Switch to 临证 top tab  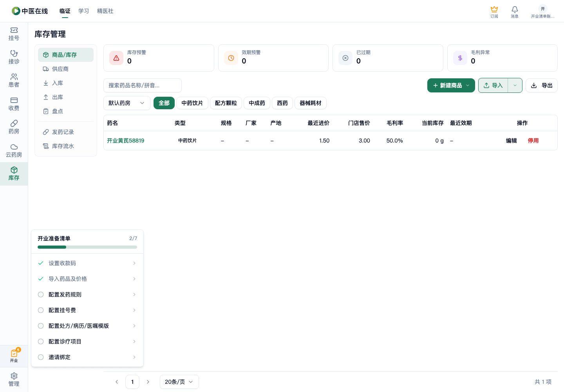[65, 11]
